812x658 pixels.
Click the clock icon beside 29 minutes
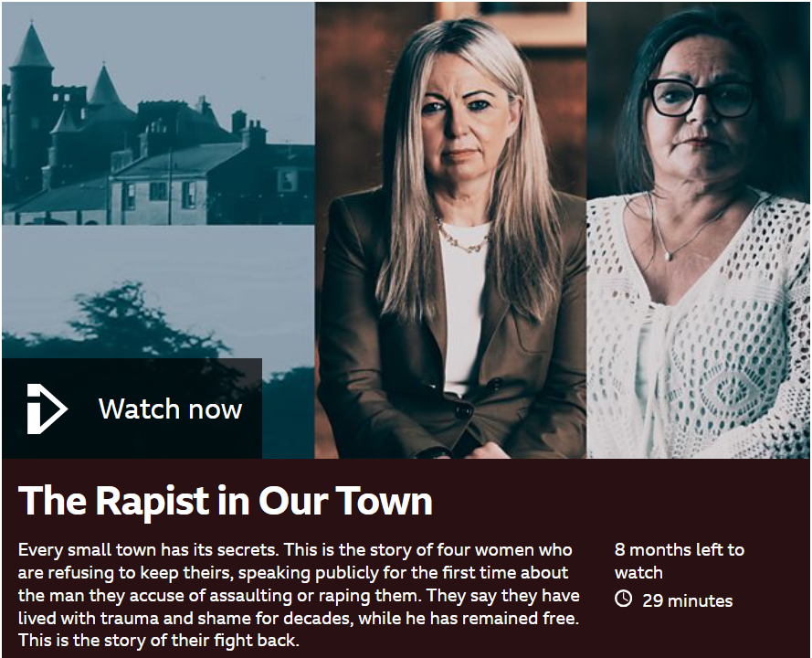click(x=624, y=599)
